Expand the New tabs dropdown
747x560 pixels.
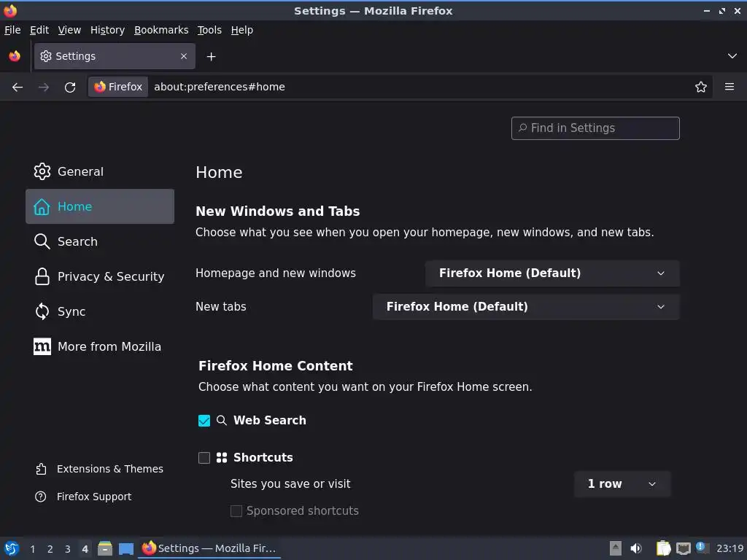[526, 307]
